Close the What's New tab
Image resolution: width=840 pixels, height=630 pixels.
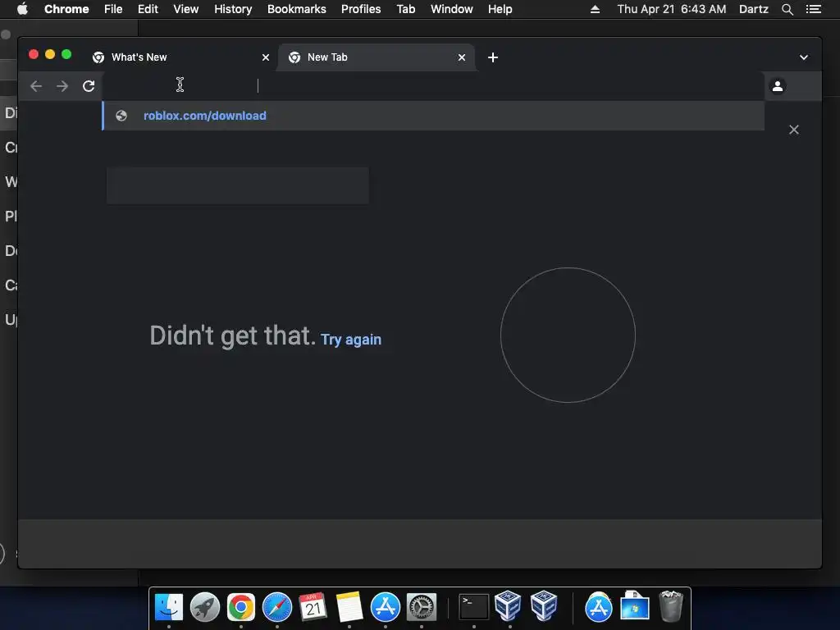click(265, 57)
